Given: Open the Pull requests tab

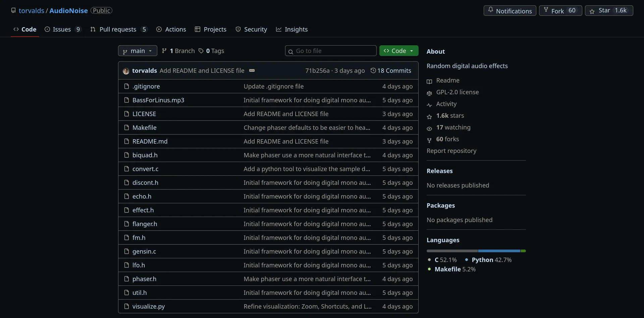Looking at the screenshot, I should tap(118, 30).
